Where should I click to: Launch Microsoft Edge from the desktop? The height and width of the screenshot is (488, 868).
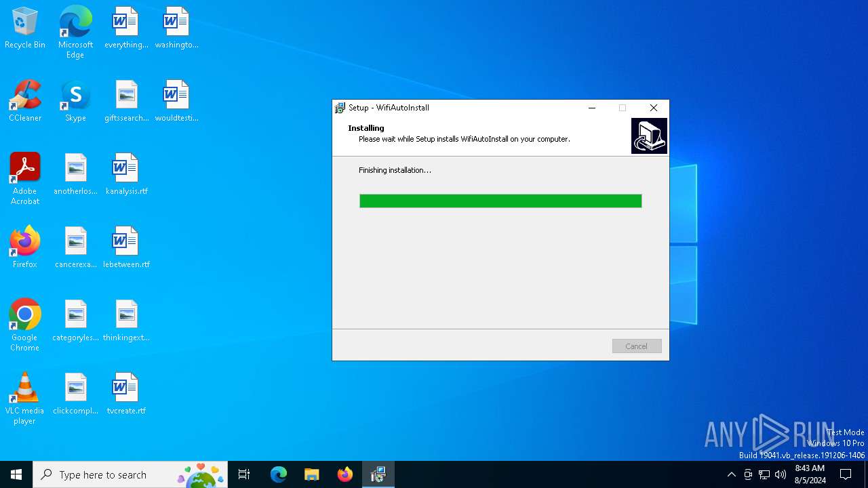click(75, 32)
